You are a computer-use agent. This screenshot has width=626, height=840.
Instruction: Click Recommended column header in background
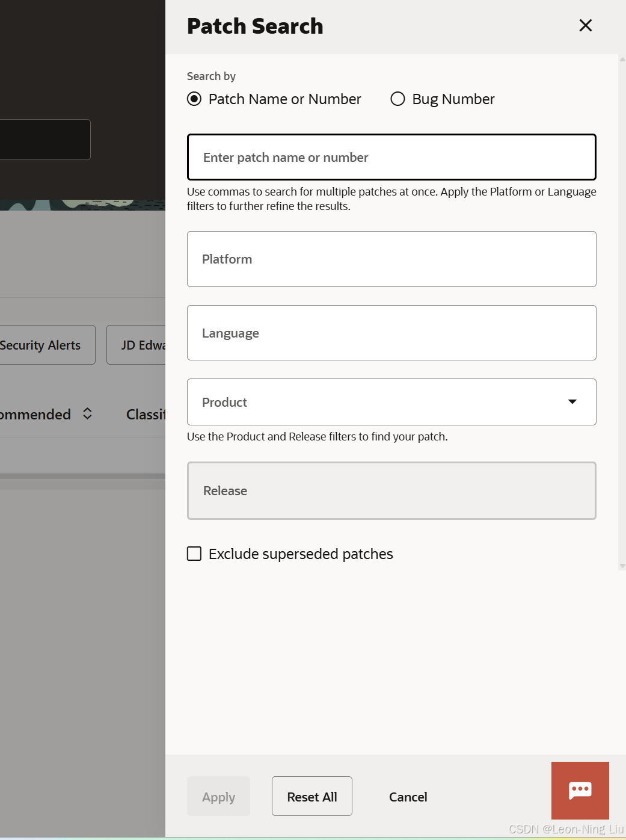(x=35, y=415)
